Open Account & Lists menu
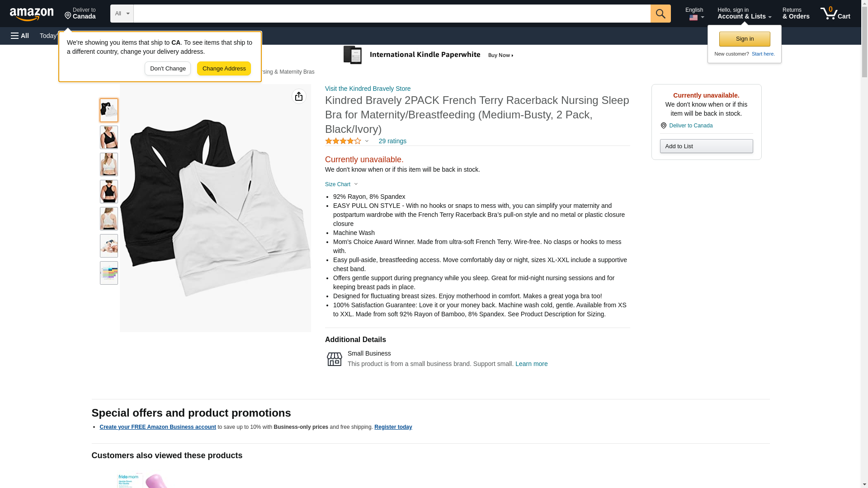The height and width of the screenshot is (488, 868). click(x=744, y=14)
